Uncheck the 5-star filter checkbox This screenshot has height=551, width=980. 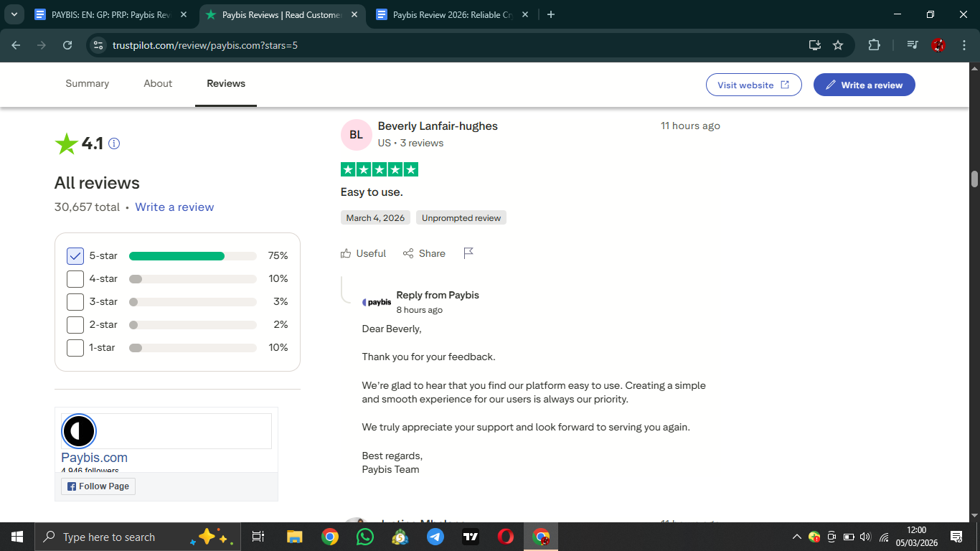click(x=75, y=256)
